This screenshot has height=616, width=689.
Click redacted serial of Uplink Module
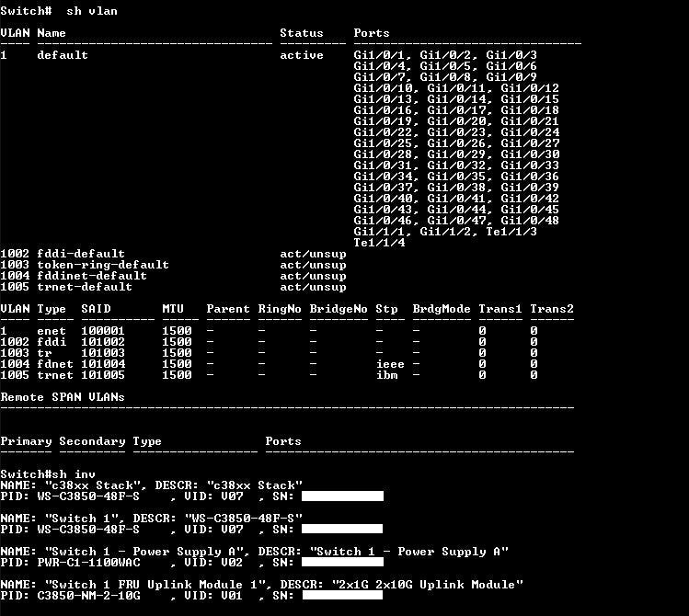(342, 596)
